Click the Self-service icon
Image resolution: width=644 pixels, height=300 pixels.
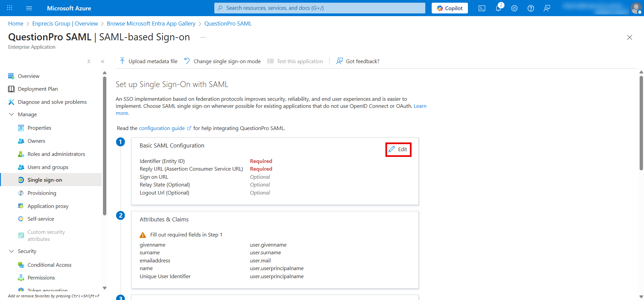[x=21, y=219]
